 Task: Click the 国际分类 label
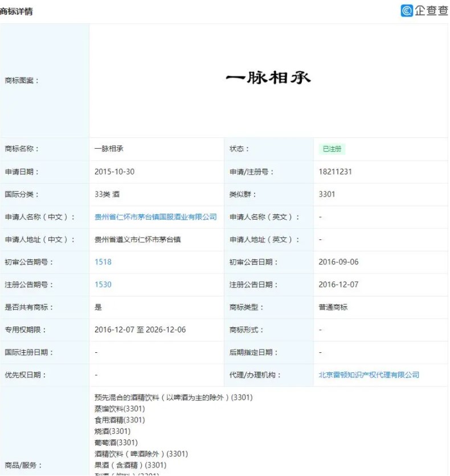coord(22,194)
